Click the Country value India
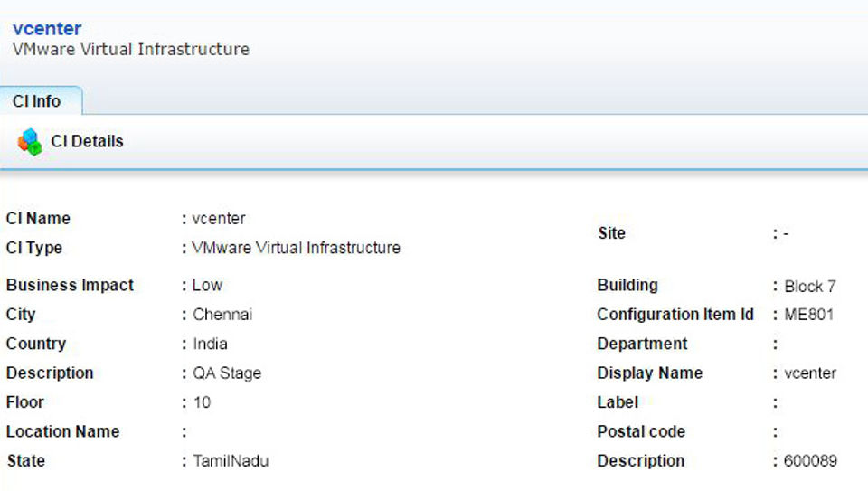This screenshot has width=868, height=491. [x=210, y=344]
